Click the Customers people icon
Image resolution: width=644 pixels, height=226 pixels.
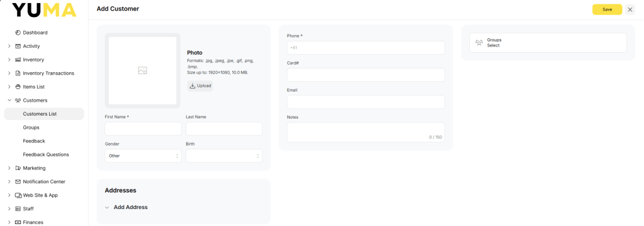(x=18, y=100)
